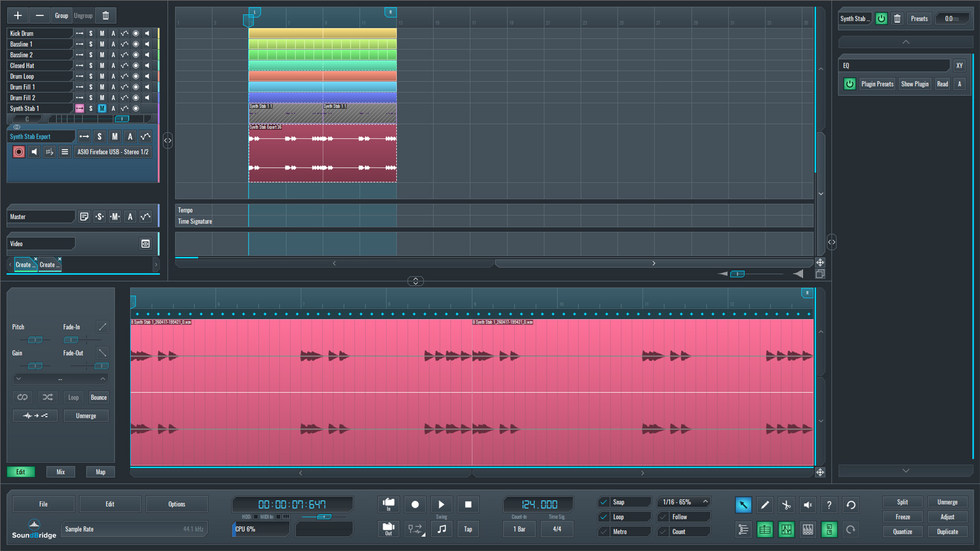Select the green Edit tab
The width and height of the screenshot is (980, 551).
point(20,472)
